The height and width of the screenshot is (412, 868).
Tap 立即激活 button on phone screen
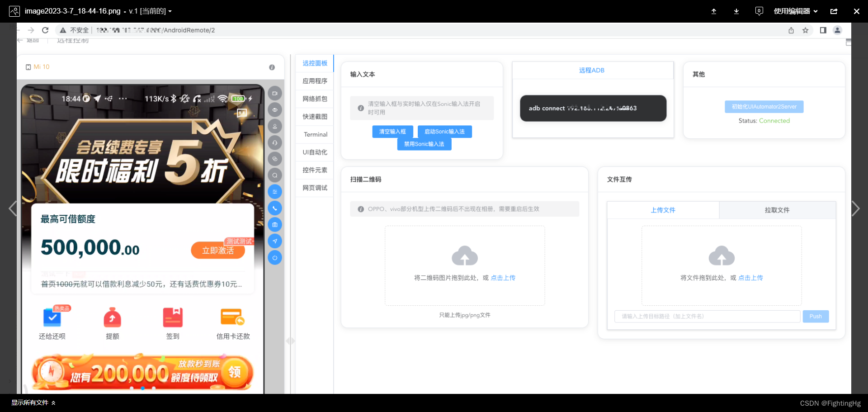click(218, 250)
